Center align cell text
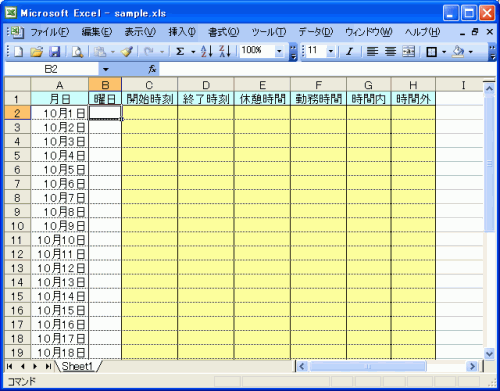500x391 pixels. pos(390,52)
